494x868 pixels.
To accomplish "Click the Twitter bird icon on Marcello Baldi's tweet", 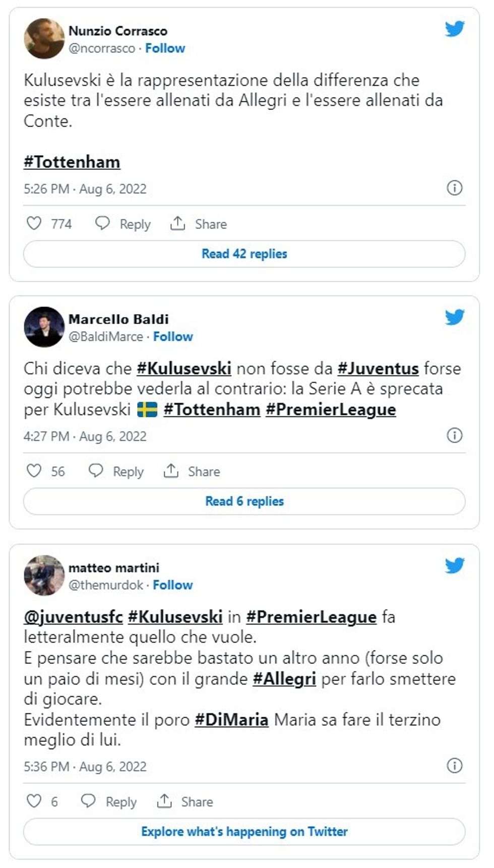I will click(454, 318).
